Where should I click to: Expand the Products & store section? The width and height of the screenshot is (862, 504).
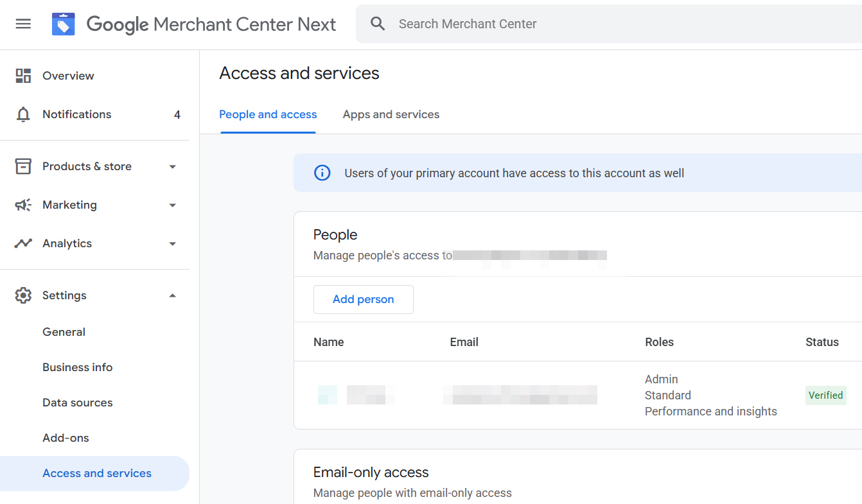click(x=172, y=166)
